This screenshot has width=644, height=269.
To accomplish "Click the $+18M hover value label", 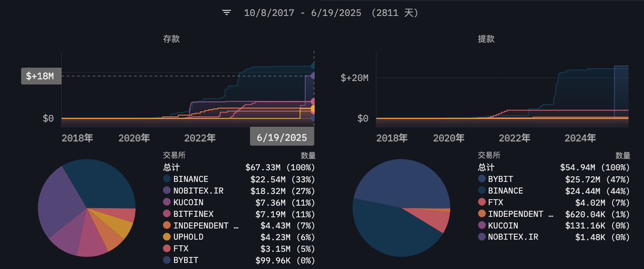I will pyautogui.click(x=41, y=76).
